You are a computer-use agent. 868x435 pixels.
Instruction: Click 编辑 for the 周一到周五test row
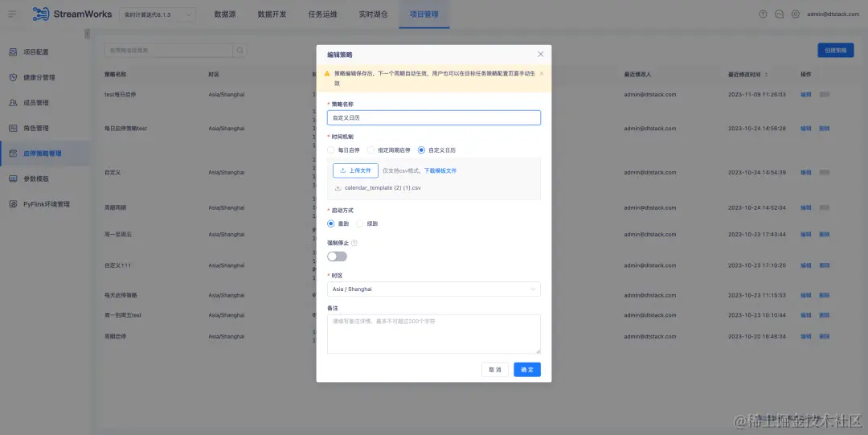(x=806, y=315)
